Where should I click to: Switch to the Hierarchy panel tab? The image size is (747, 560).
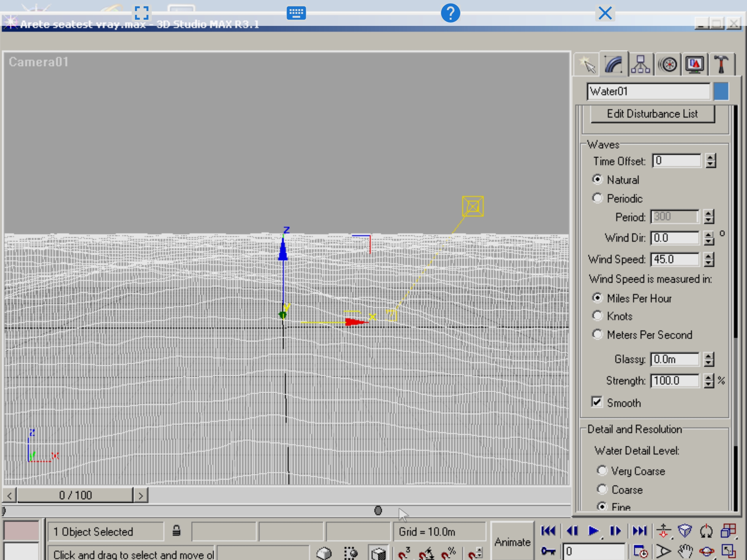[640, 65]
